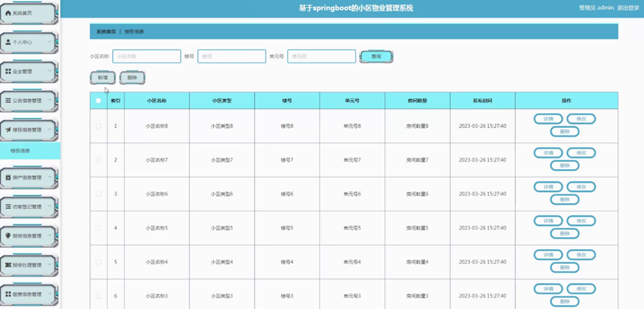Viewport: 644px width, 309px height.
Task: Open 详情 for row 小区名称6
Action: [548, 187]
